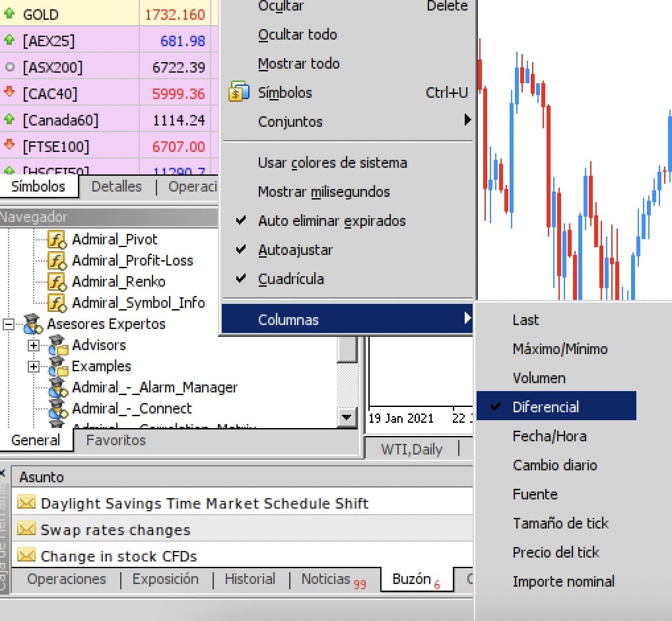Collapse the Asesores Expertos tree node

point(8,324)
